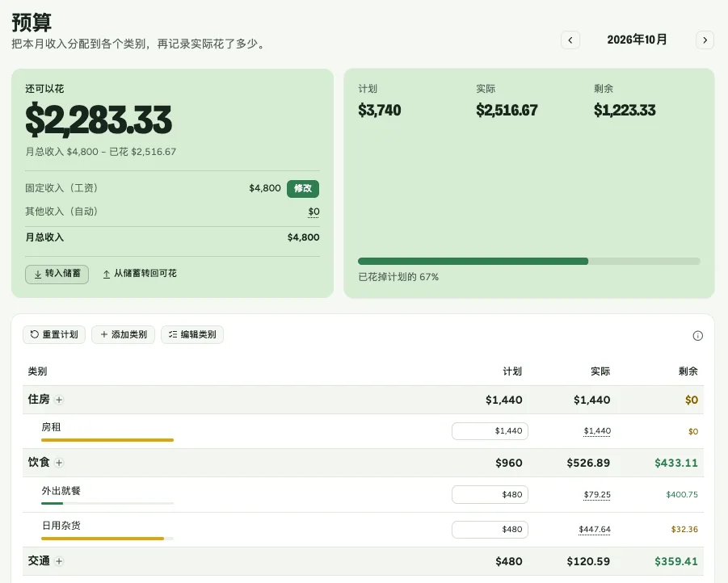Go to next month with right chevron
Viewport: 728px width, 583px height.
tap(705, 40)
